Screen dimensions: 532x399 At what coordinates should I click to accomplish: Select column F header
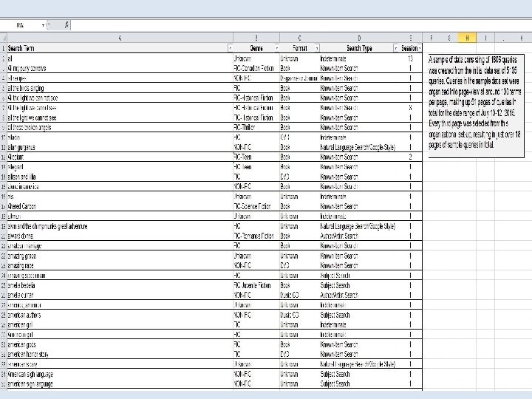pyautogui.click(x=432, y=38)
